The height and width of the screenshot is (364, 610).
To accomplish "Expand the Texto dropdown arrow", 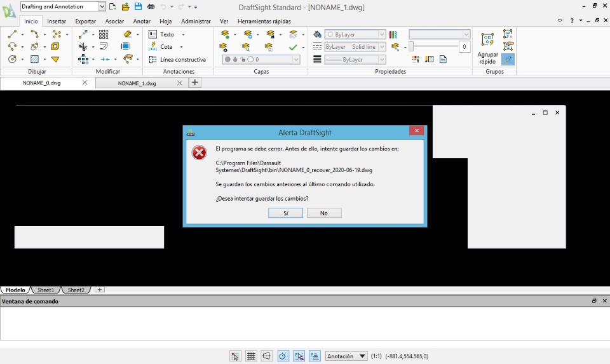I will tap(183, 34).
